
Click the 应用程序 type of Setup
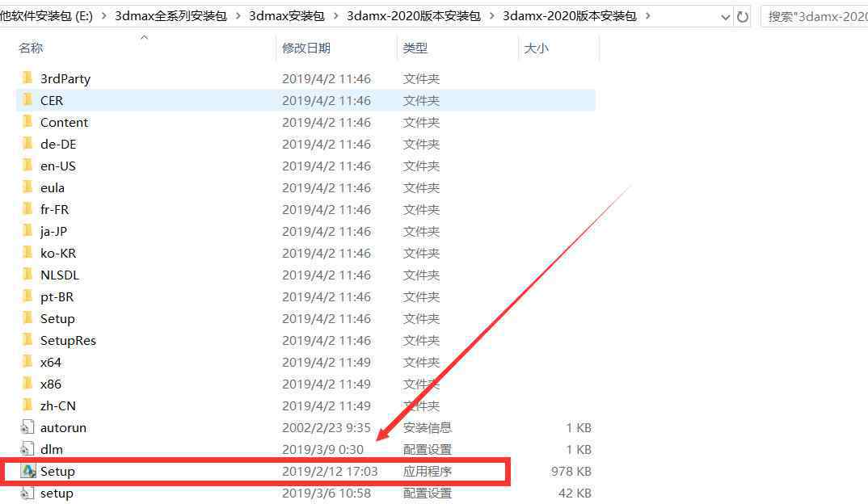428,472
